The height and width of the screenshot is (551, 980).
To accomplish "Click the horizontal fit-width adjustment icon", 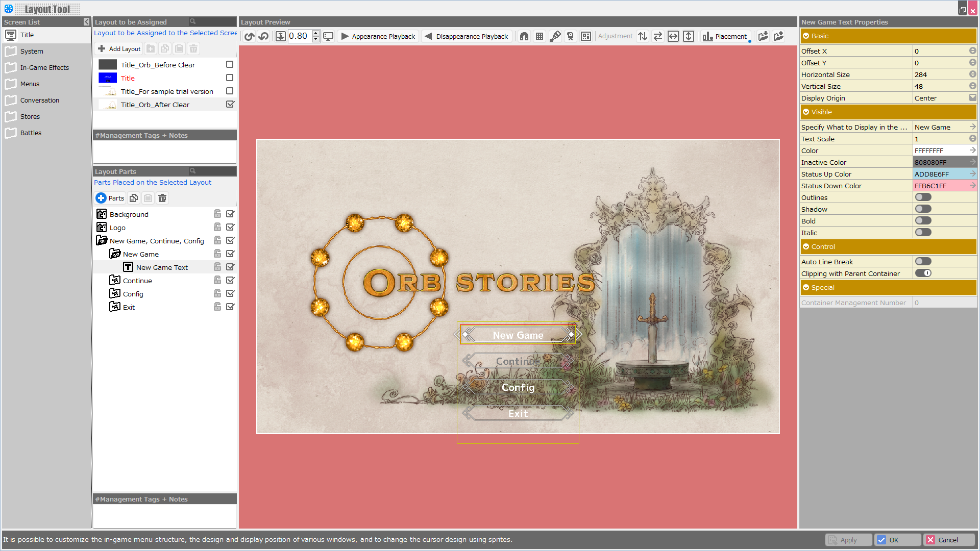I will [673, 36].
